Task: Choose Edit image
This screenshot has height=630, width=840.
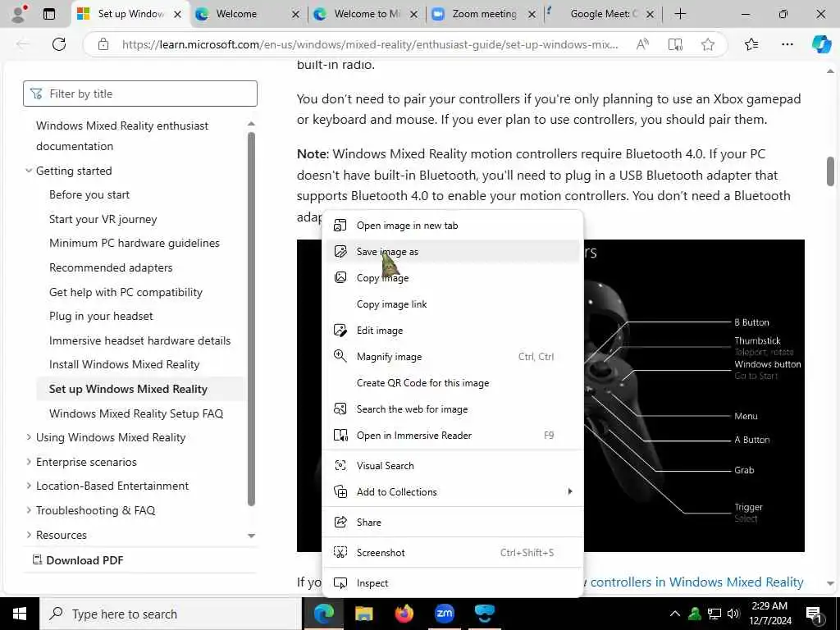Action: pyautogui.click(x=453, y=331)
